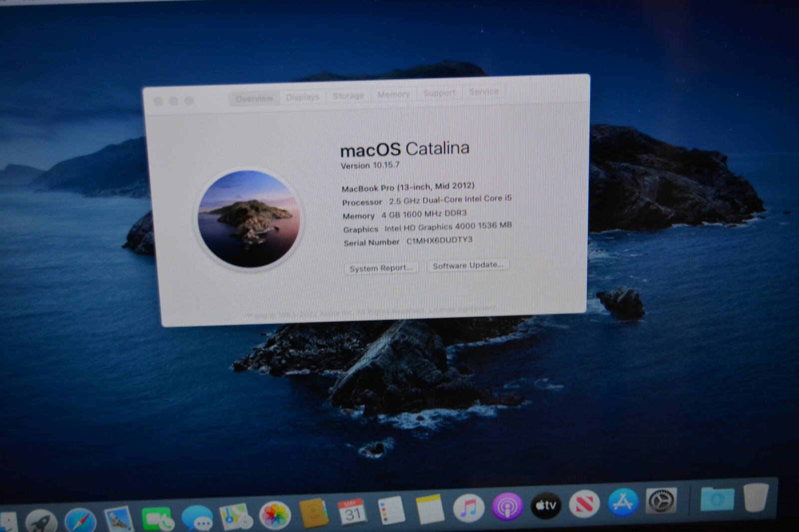Click the green zoom window button
Screen dimensions: 799x532
coord(189,101)
